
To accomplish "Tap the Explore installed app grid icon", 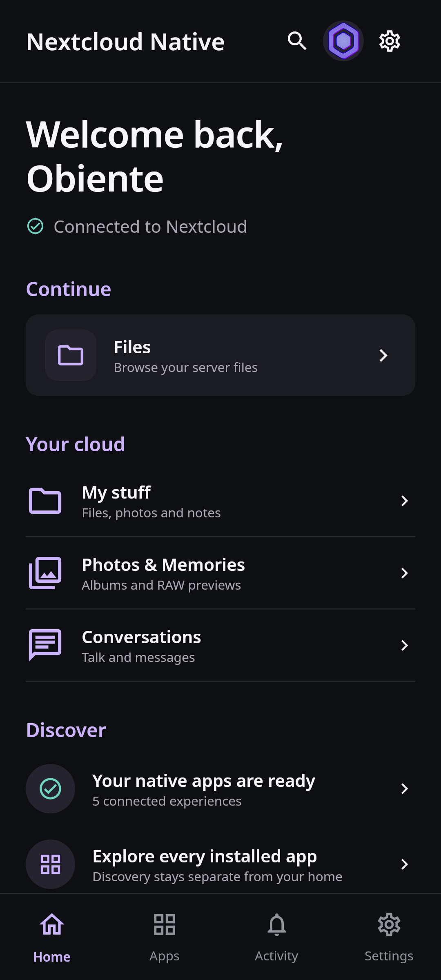I will pos(50,864).
